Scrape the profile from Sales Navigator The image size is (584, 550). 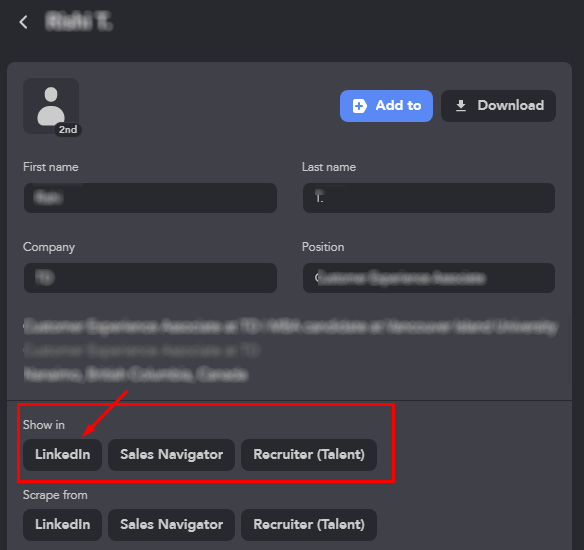pyautogui.click(x=171, y=525)
